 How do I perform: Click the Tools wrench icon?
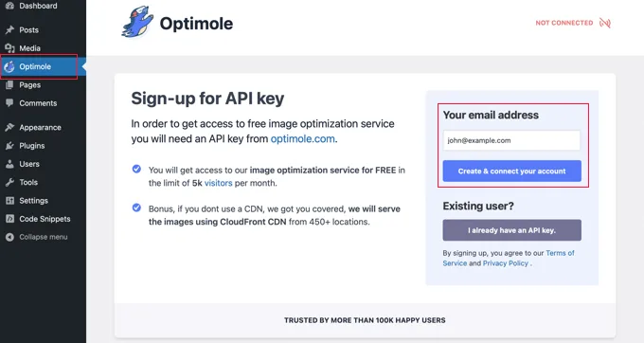tap(9, 182)
